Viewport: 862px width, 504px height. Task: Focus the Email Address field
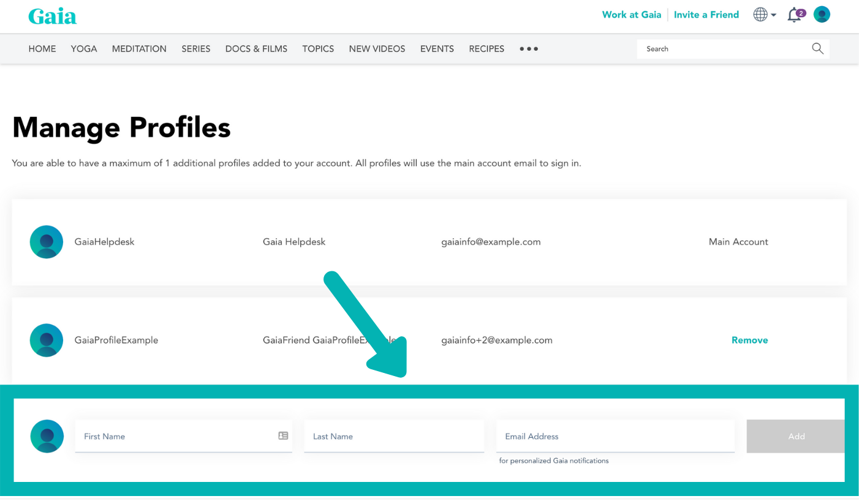(615, 436)
